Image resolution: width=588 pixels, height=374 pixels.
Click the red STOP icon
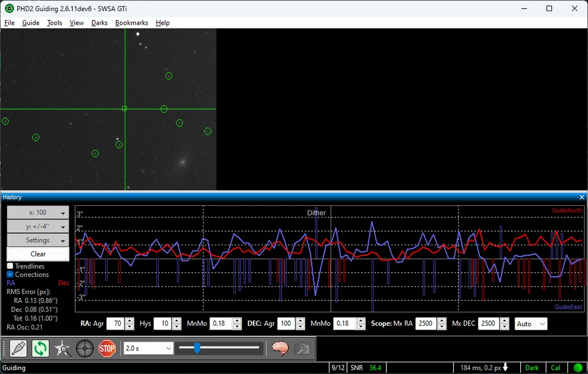tap(107, 349)
